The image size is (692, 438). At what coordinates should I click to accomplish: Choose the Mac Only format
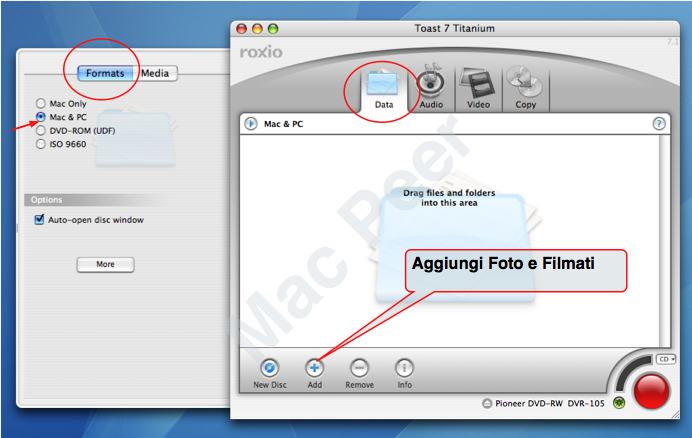point(61,103)
